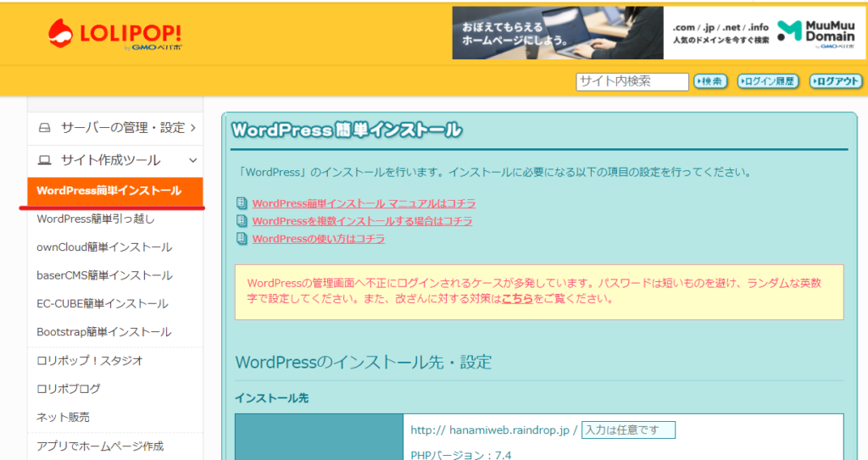
Task: Click document icon beside WordPressの使い方 link
Action: [242, 239]
